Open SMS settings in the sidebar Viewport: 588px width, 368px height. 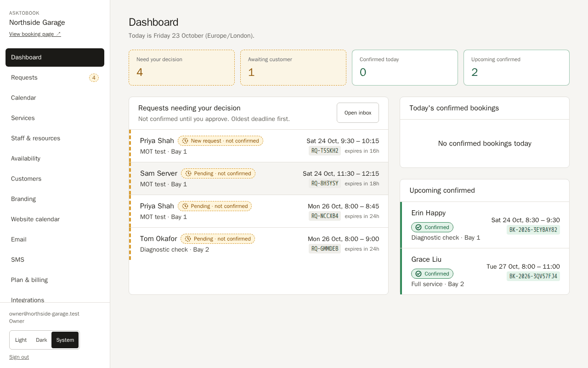[55, 260]
